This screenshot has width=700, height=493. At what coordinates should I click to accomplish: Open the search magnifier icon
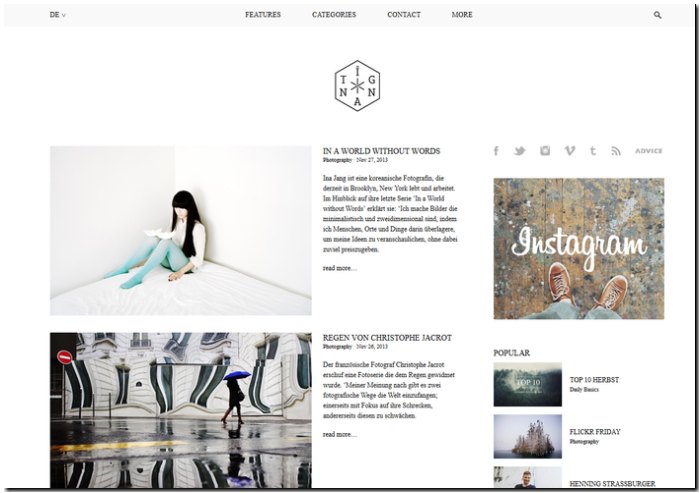coord(657,15)
